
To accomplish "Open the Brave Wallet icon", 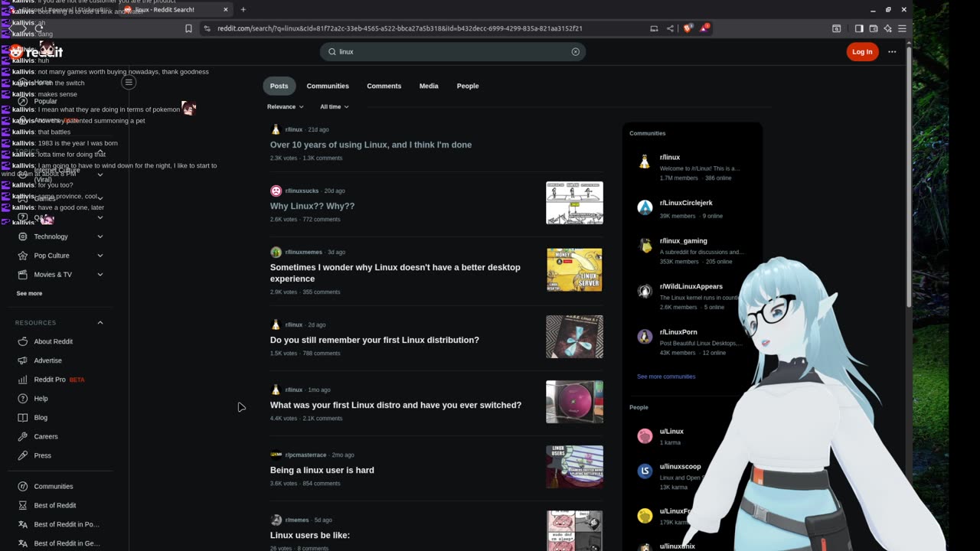I will (874, 28).
